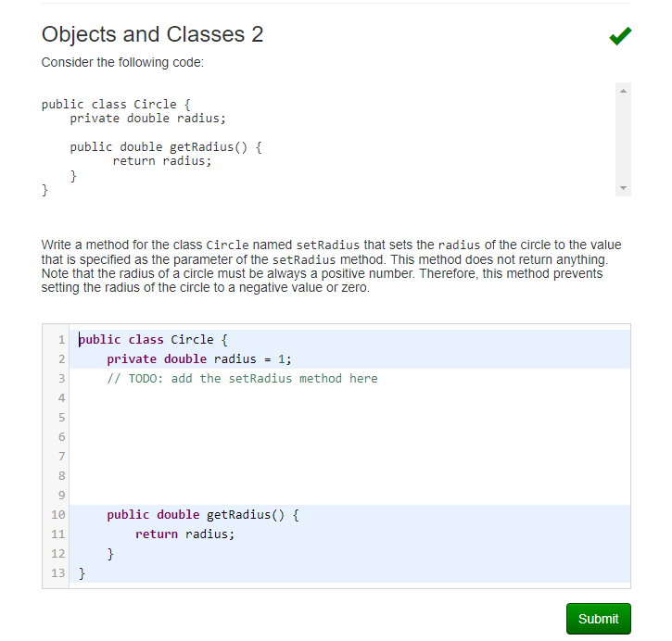Click the green checkmark completion icon
Image resolution: width=672 pixels, height=641 pixels.
pyautogui.click(x=620, y=36)
